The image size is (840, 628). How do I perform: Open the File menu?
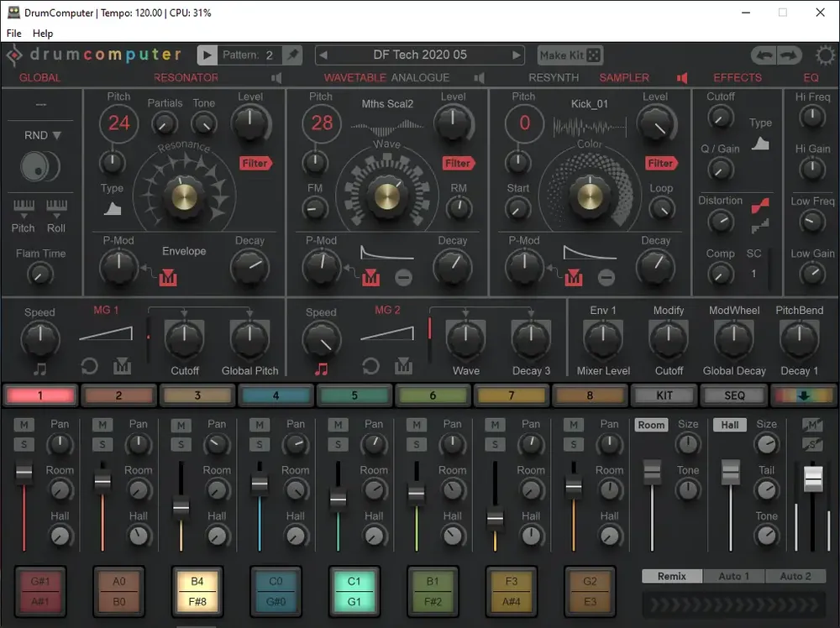point(14,34)
